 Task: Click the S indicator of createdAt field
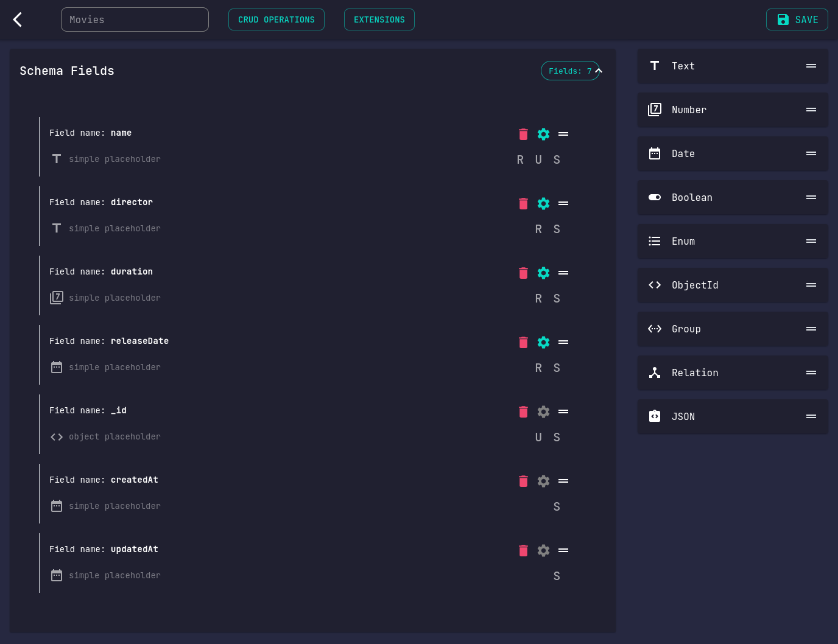(557, 506)
